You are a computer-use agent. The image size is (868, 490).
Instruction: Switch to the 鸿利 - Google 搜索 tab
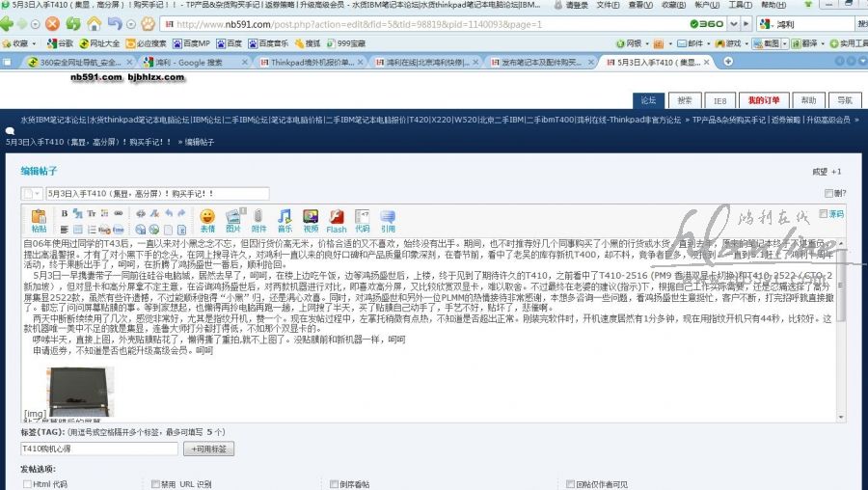point(194,62)
